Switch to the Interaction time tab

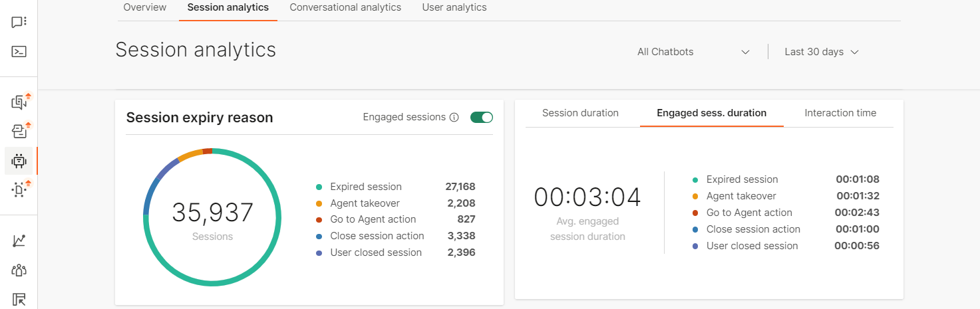(840, 113)
